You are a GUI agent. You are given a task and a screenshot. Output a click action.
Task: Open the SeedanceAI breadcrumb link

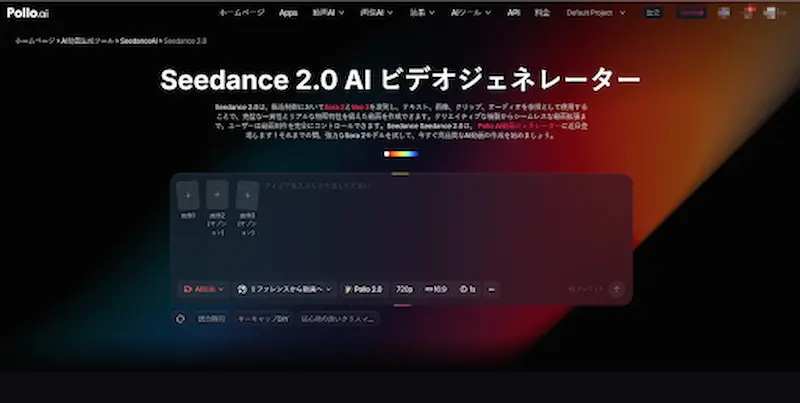(x=137, y=41)
